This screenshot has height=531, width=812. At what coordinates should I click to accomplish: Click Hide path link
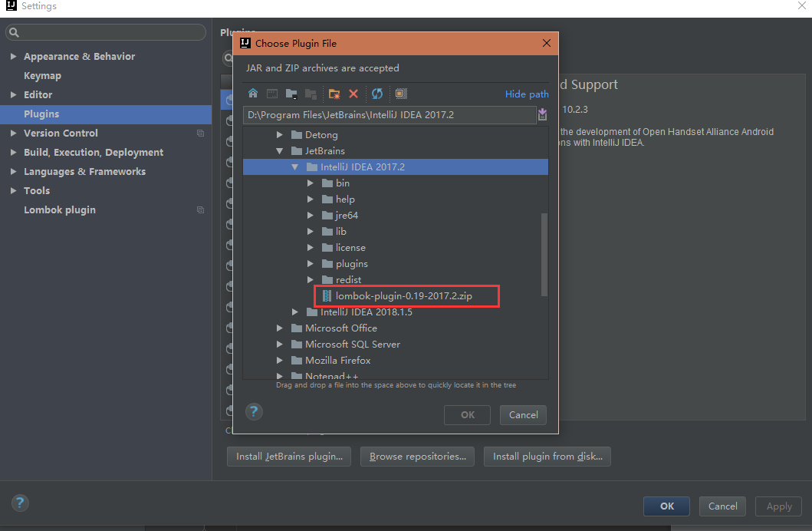pyautogui.click(x=527, y=94)
